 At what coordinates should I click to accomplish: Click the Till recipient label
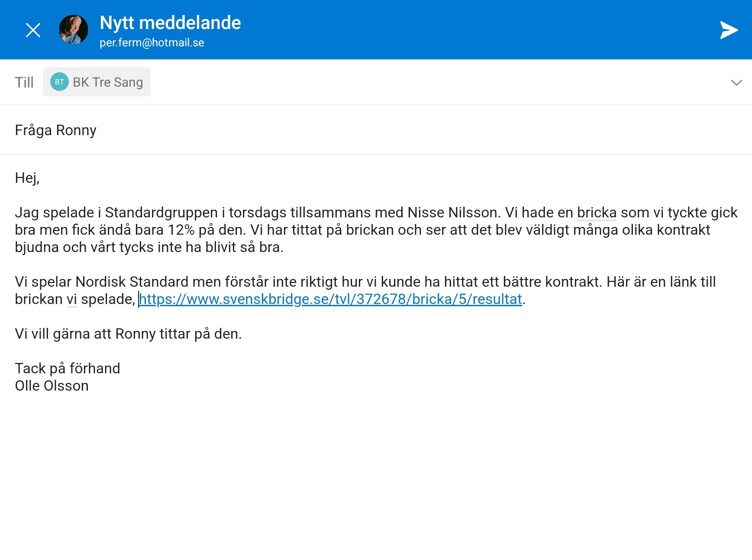click(24, 82)
